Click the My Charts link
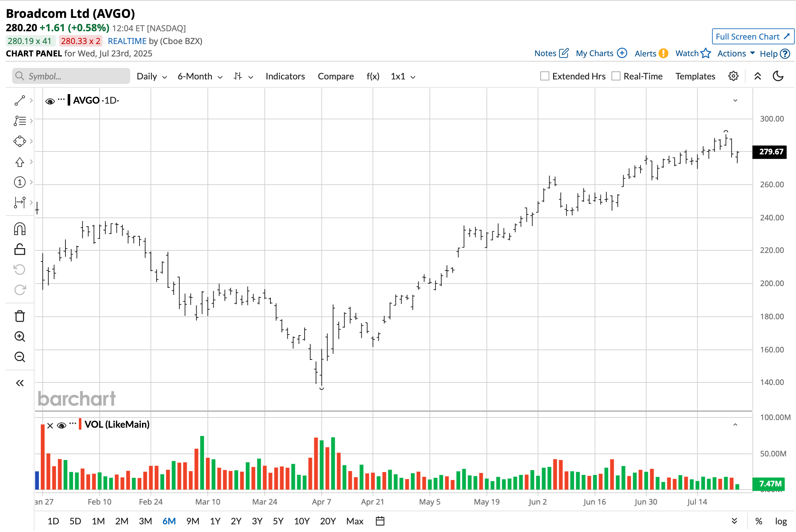 pyautogui.click(x=594, y=53)
